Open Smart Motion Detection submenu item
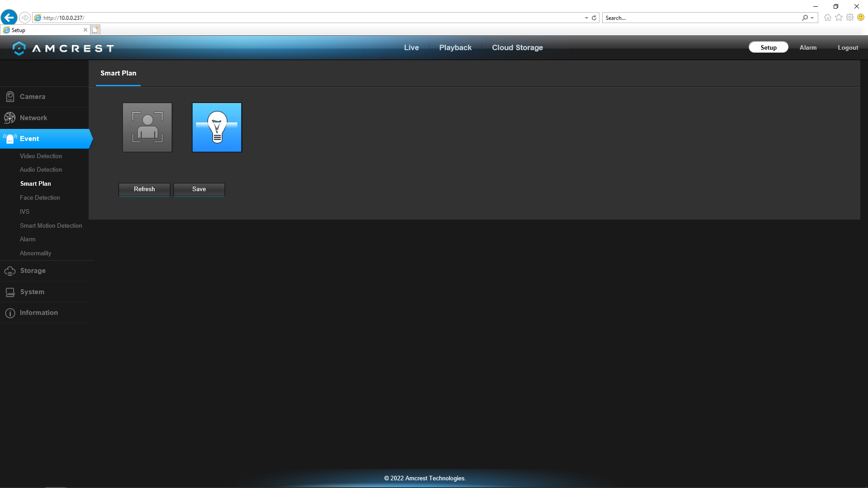Viewport: 868px width, 488px height. (51, 225)
